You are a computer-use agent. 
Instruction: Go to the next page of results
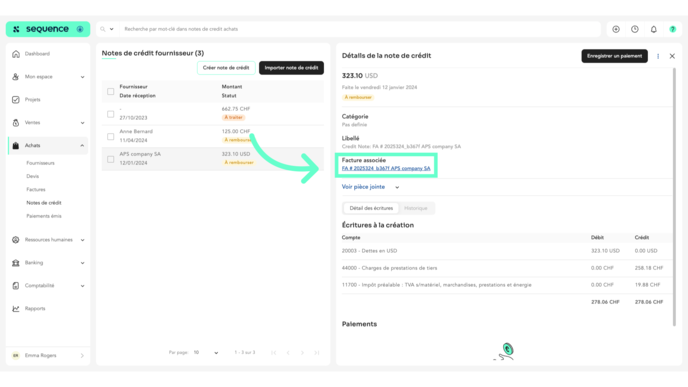pos(302,353)
